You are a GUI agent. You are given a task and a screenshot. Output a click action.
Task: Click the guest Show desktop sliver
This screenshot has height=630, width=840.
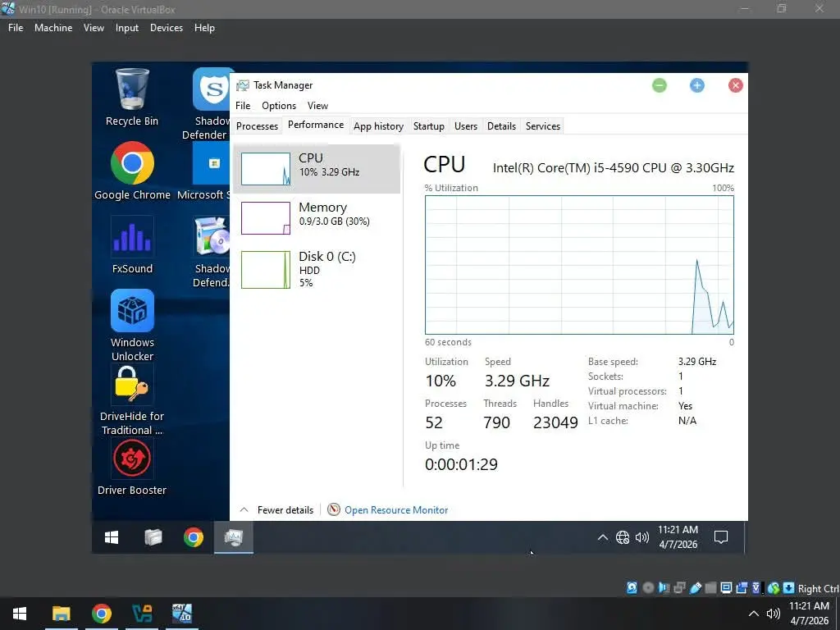pos(746,537)
